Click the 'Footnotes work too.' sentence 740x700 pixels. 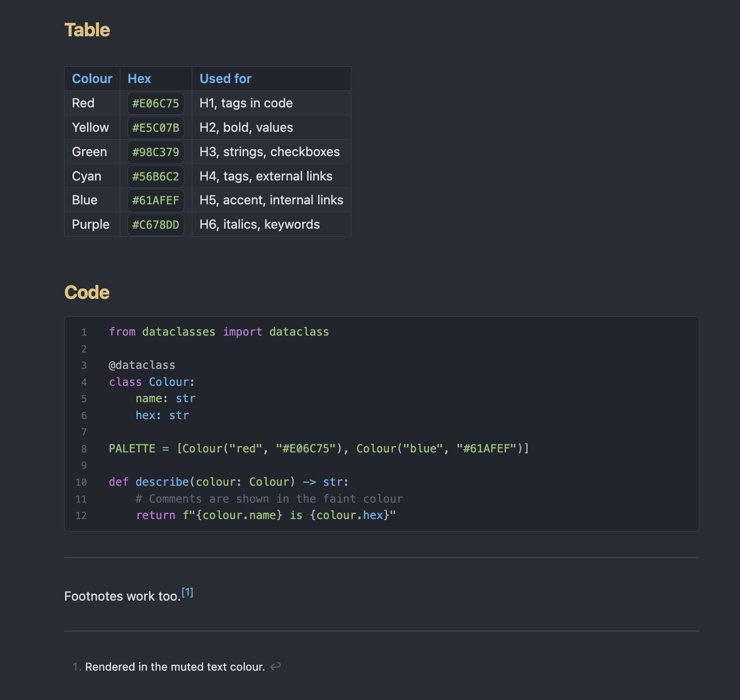(x=122, y=596)
